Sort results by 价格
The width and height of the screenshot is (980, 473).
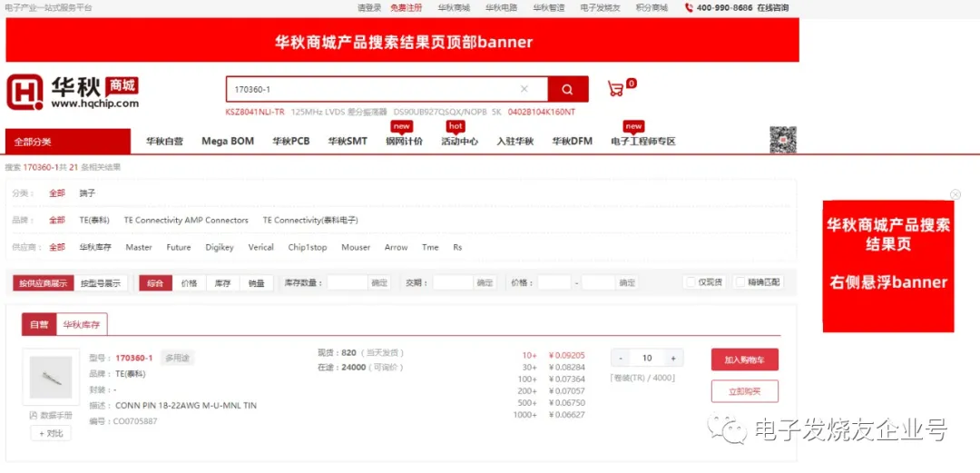[x=190, y=282]
